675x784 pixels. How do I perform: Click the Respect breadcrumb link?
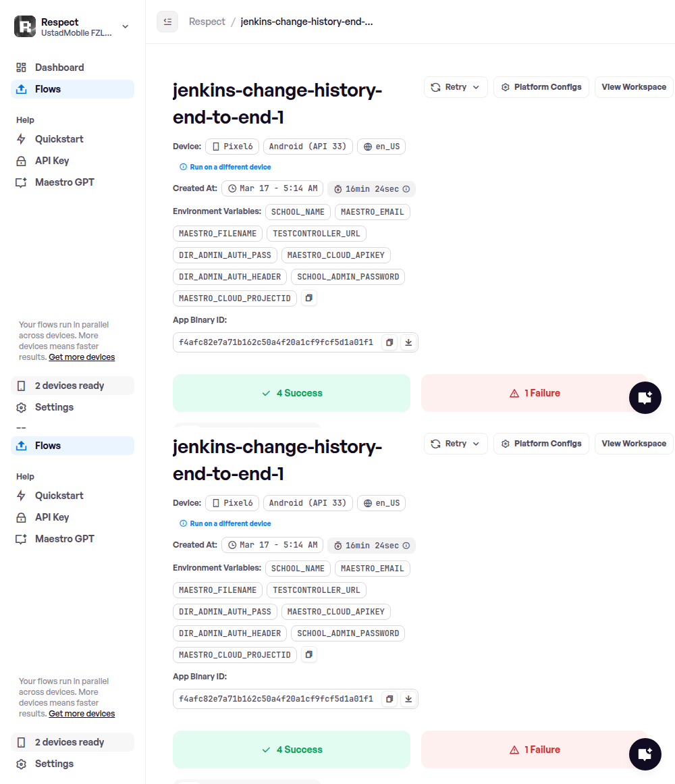[207, 22]
